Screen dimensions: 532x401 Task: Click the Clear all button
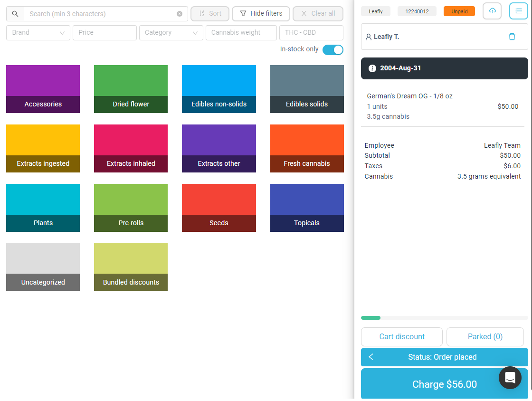click(x=318, y=14)
